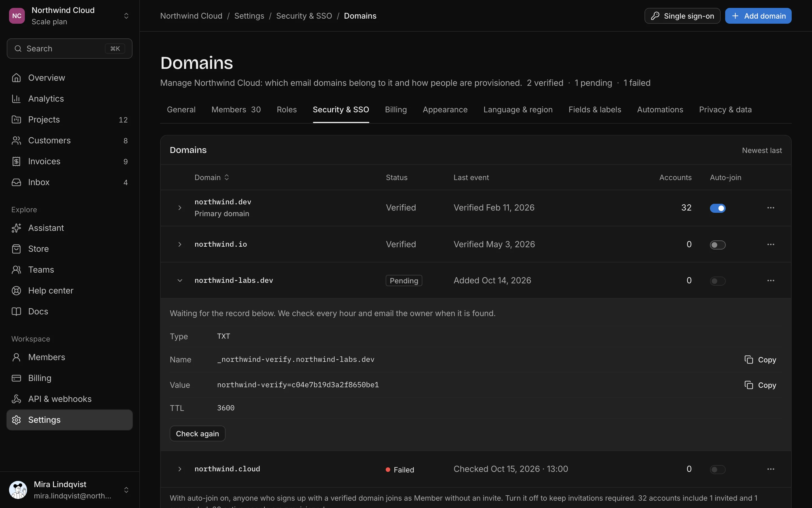Screen dimensions: 812x508
Task: Click the Newest last sort label
Action: 762,150
